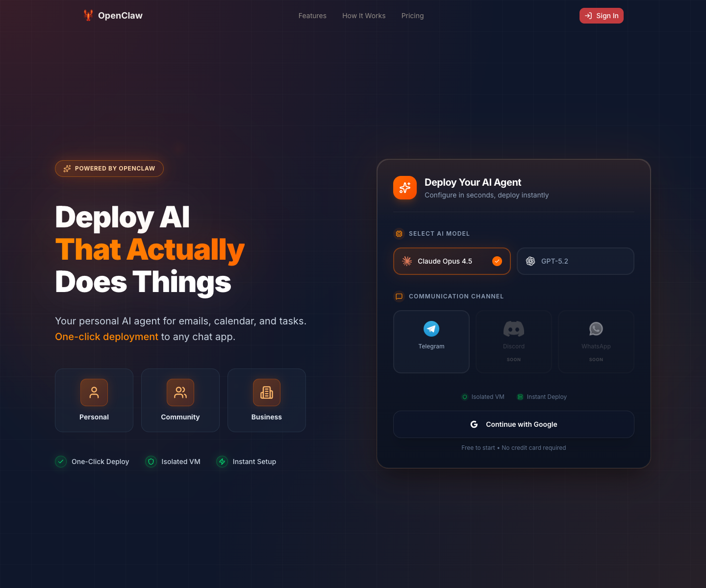Click the orange checkmark on Claude Opus

tap(497, 261)
